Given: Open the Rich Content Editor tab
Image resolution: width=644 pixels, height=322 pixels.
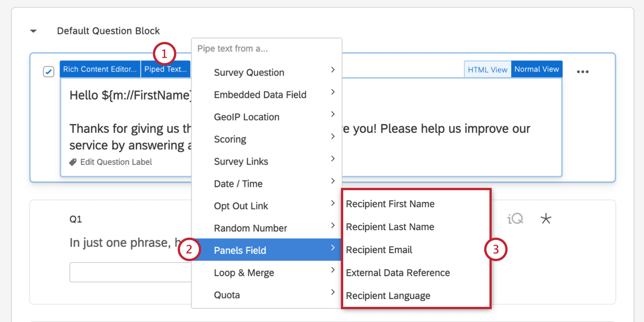Looking at the screenshot, I should point(100,69).
